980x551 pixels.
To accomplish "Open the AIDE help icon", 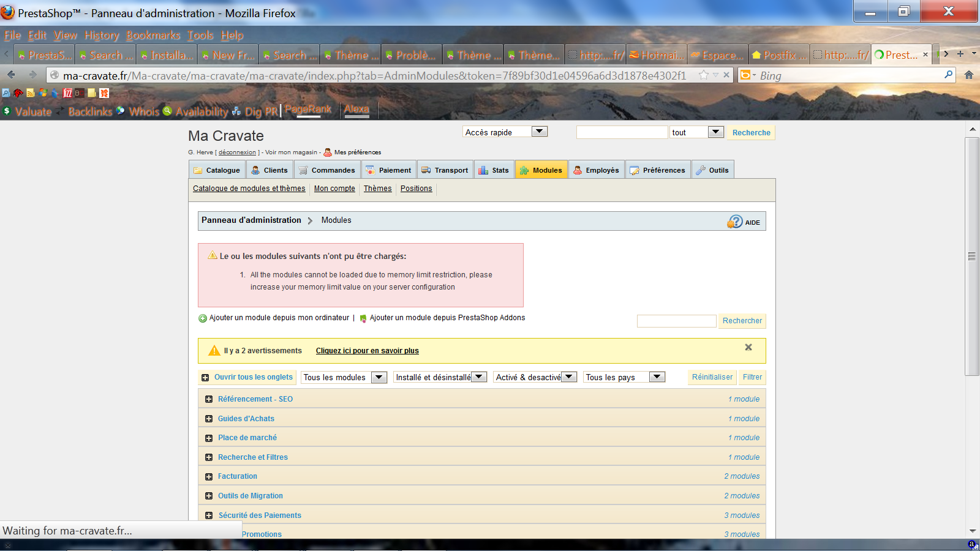I will [x=735, y=222].
